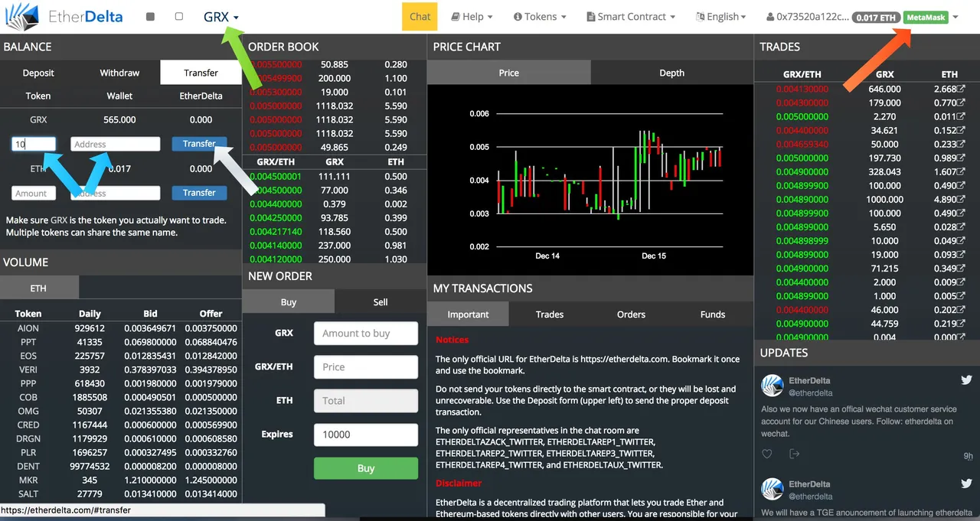The height and width of the screenshot is (521, 980).
Task: Open the Important tab in My Transactions
Action: click(x=468, y=314)
